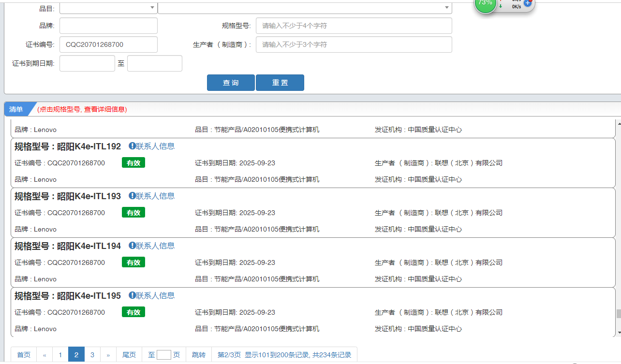This screenshot has height=364, width=621.
Task: Click 品牌 : Lenovo in the K4e-ITL195 entry
Action: [x=35, y=329]
